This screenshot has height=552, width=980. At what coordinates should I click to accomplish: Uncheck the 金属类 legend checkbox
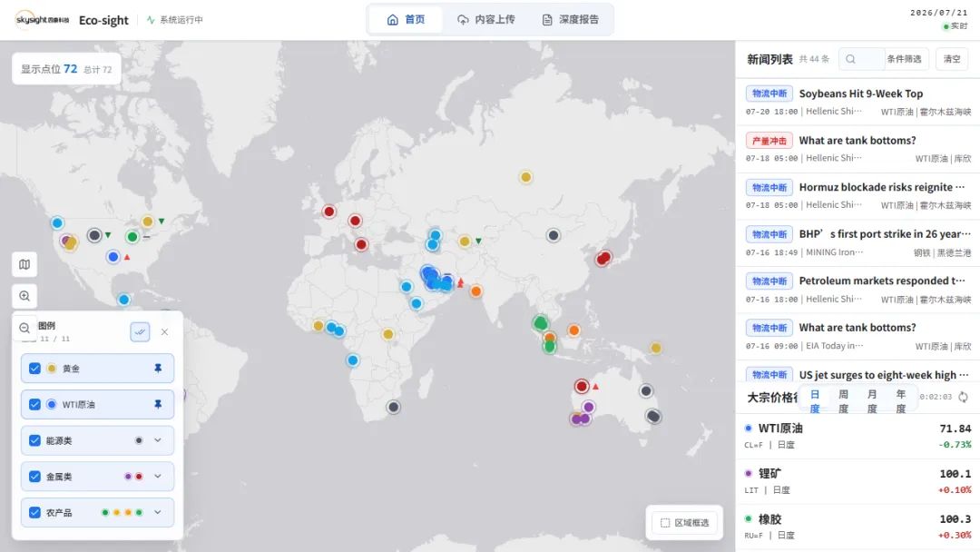tap(35, 477)
